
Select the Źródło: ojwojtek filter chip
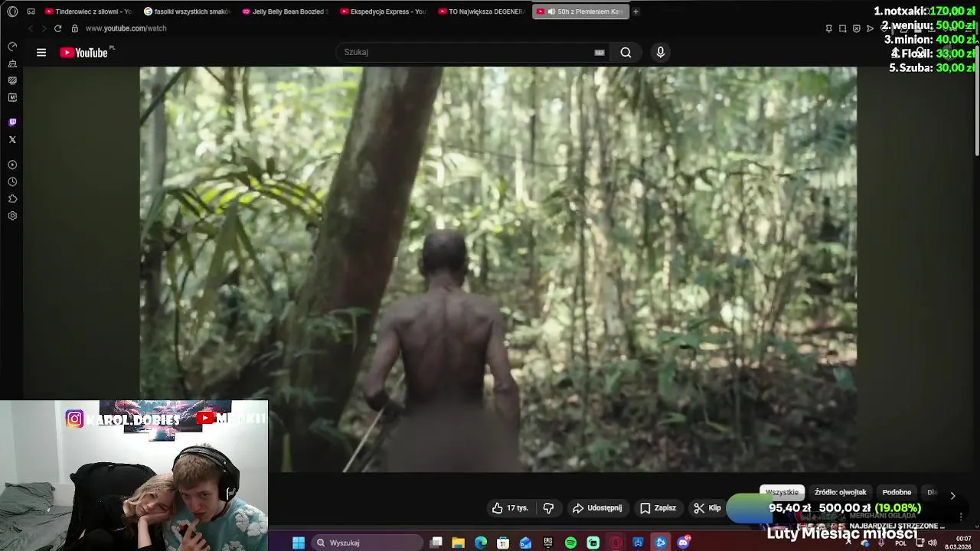point(840,492)
